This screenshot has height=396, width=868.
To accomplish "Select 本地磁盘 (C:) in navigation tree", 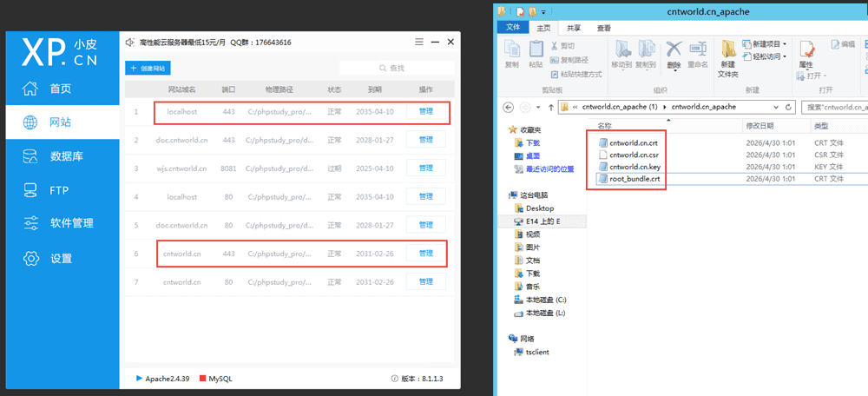I will click(545, 299).
